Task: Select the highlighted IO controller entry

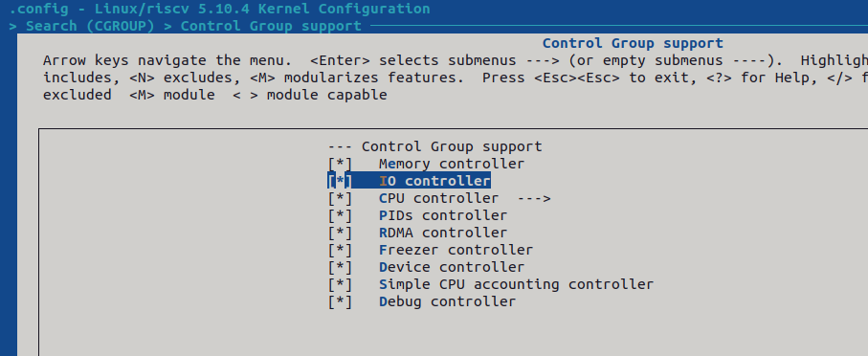Action: pos(434,181)
